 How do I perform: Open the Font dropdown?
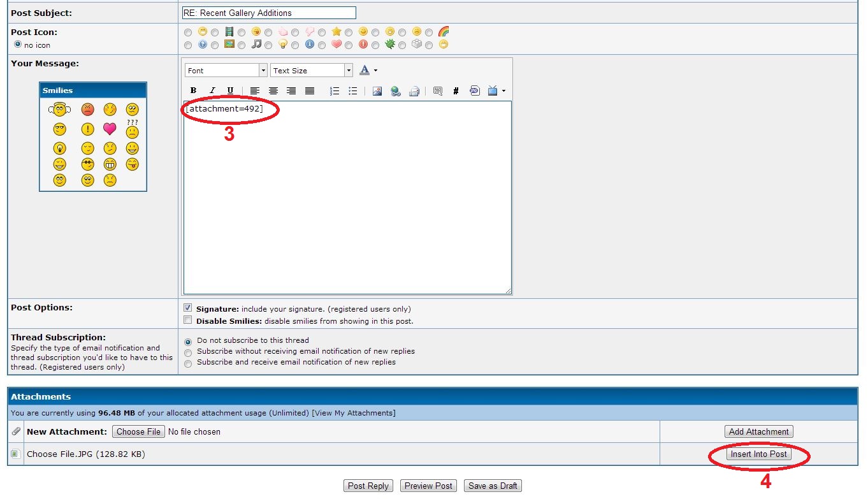[x=226, y=71]
